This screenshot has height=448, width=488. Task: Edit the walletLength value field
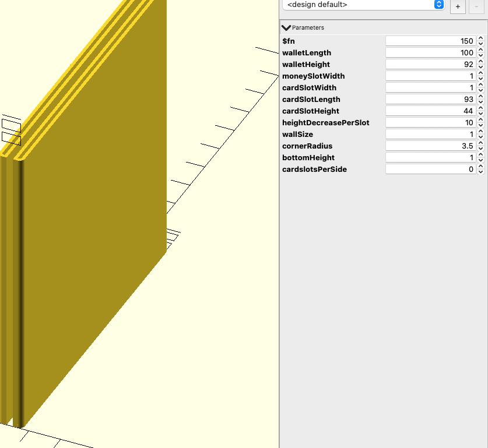431,52
